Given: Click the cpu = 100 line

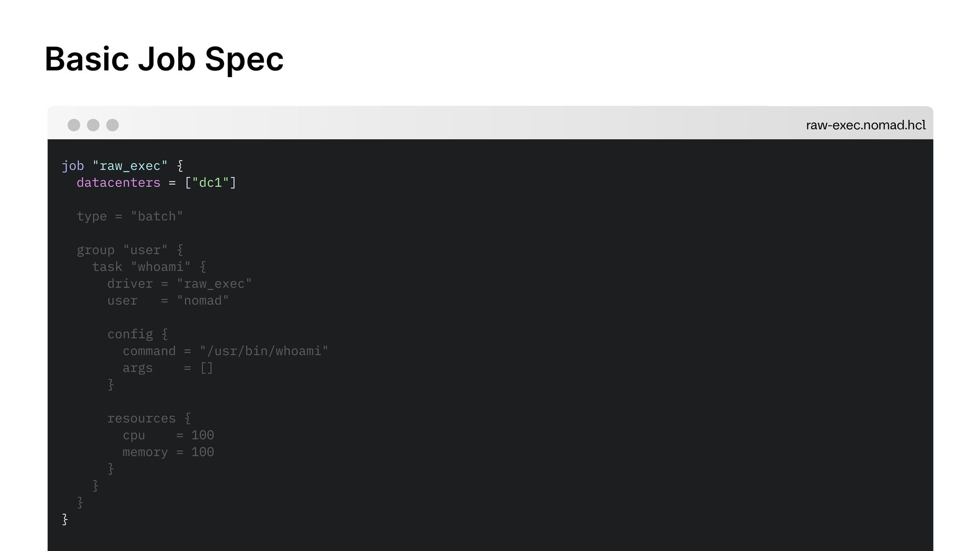Looking at the screenshot, I should click(168, 435).
